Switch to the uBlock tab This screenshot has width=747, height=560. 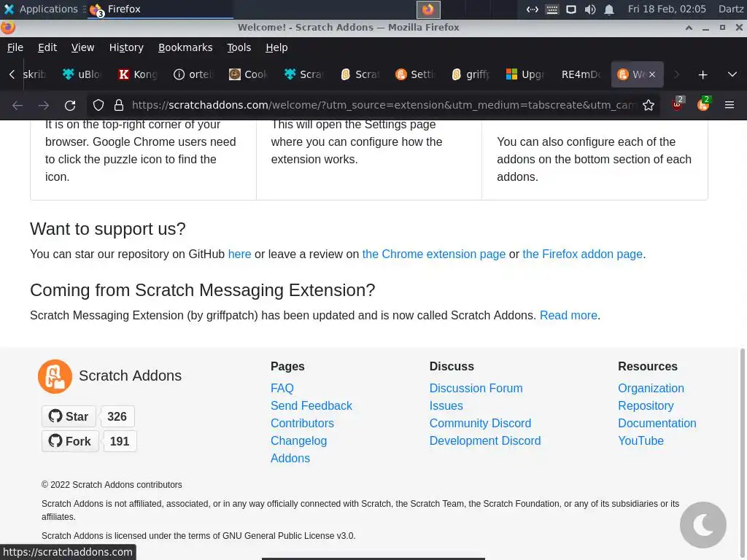coord(82,74)
